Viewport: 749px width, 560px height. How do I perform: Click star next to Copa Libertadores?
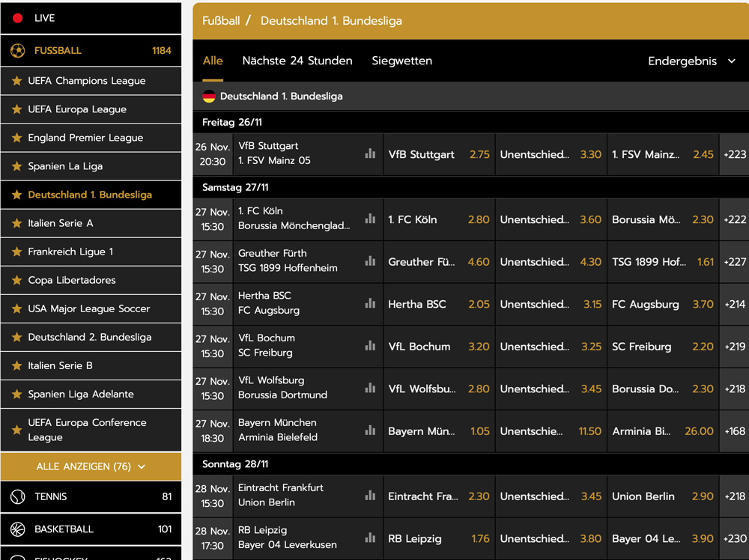click(x=16, y=280)
